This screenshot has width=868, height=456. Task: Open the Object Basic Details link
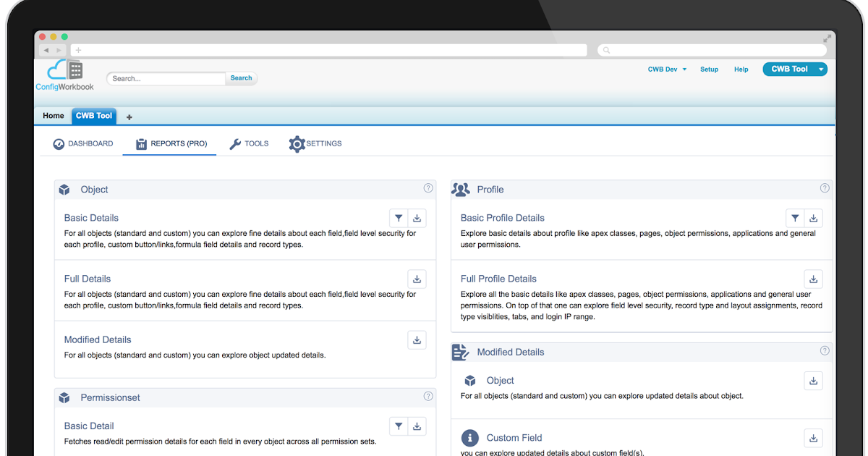click(x=91, y=218)
